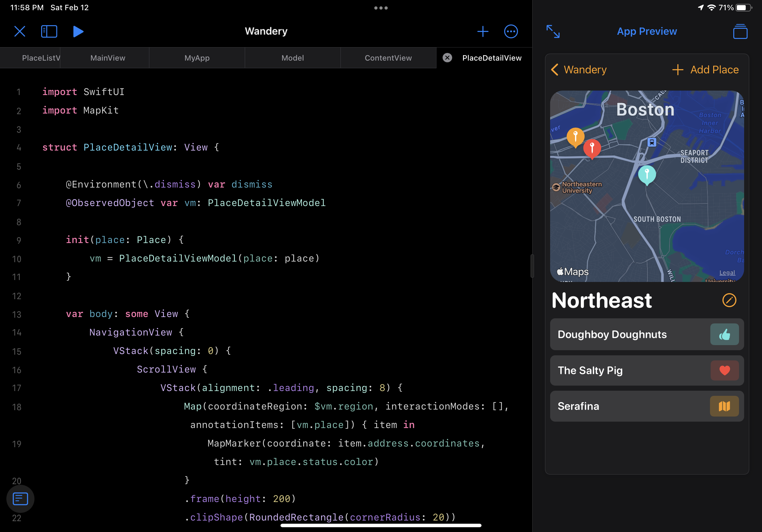Select the teal map pin marker

pyautogui.click(x=647, y=174)
